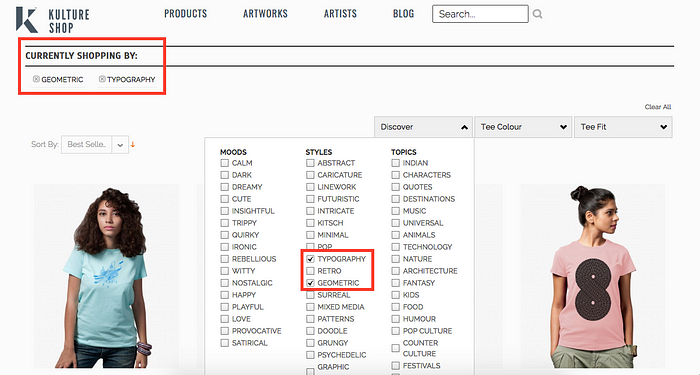Check the Retro style checkbox
This screenshot has height=375, width=700.
[x=310, y=271]
